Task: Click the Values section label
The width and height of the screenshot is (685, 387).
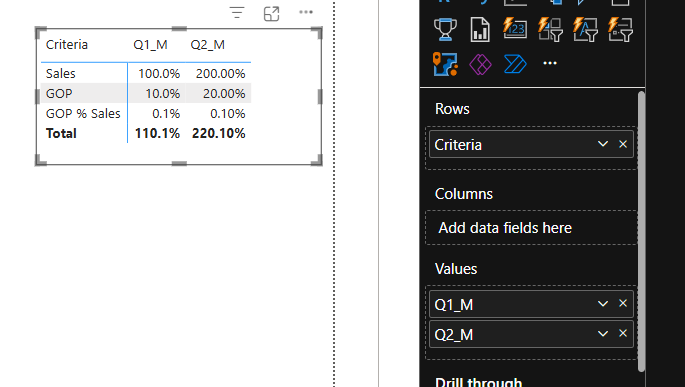Action: click(456, 269)
